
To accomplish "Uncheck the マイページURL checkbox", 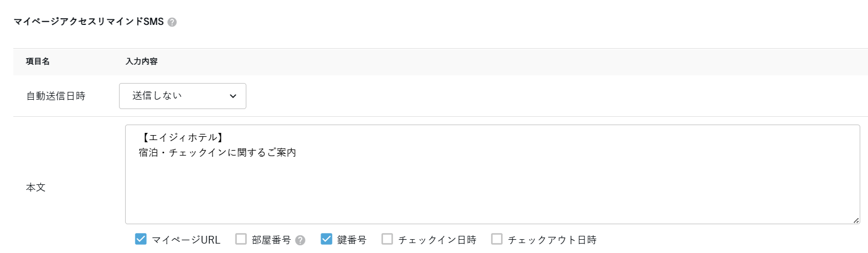I will click(141, 239).
